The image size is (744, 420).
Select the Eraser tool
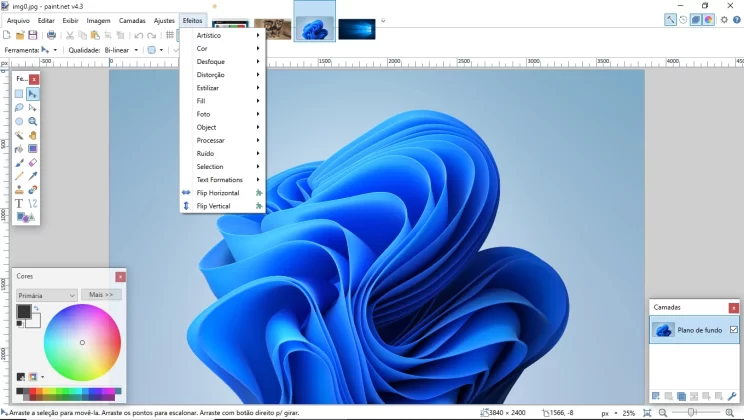[x=32, y=163]
